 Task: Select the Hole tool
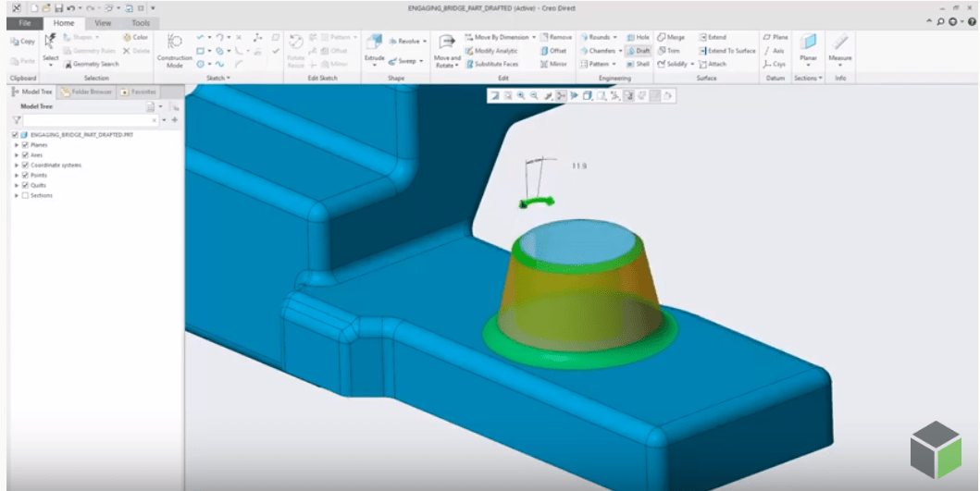(x=638, y=37)
